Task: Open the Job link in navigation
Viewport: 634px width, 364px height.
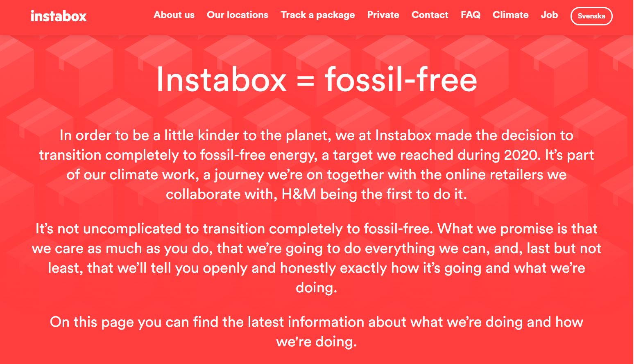Action: [549, 15]
